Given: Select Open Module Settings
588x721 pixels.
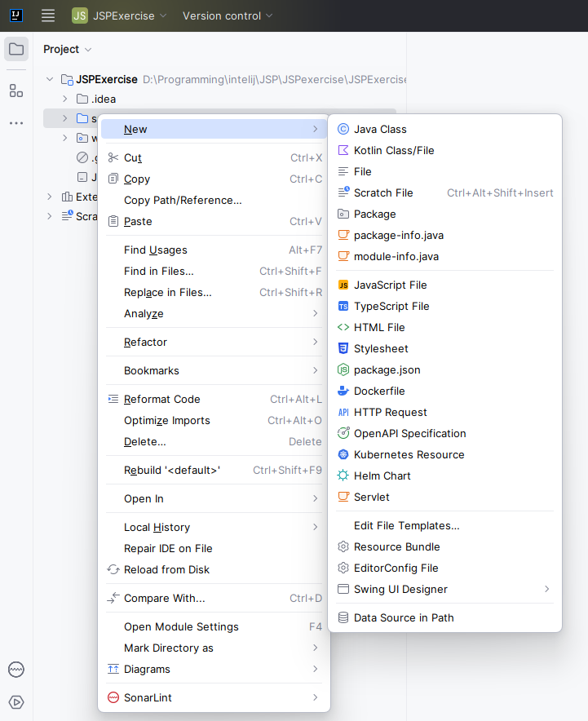Looking at the screenshot, I should pyautogui.click(x=214, y=626).
